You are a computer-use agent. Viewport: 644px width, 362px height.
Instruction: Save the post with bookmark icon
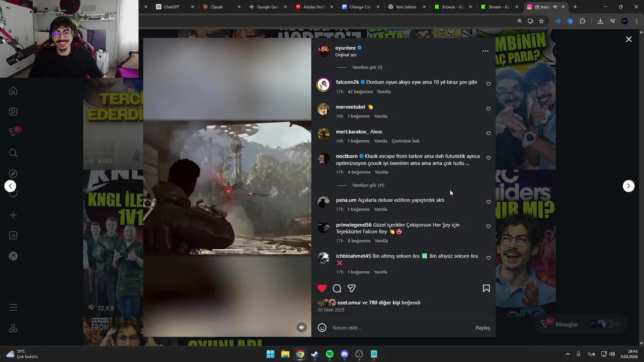click(486, 288)
